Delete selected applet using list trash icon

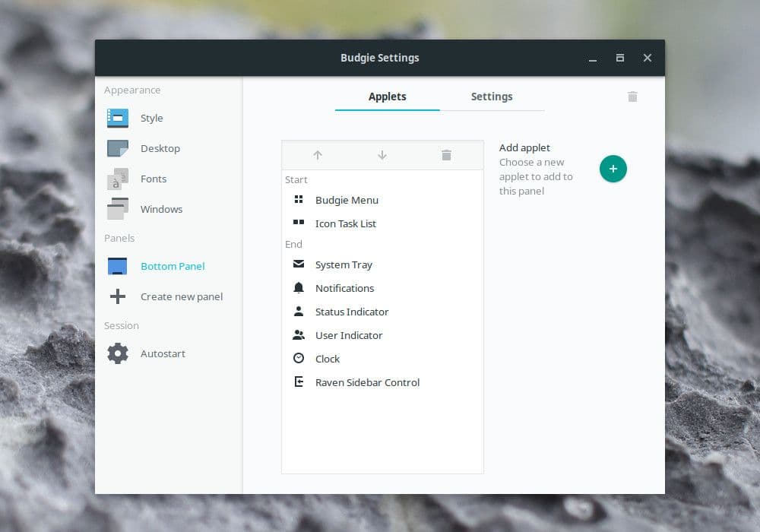click(x=446, y=155)
